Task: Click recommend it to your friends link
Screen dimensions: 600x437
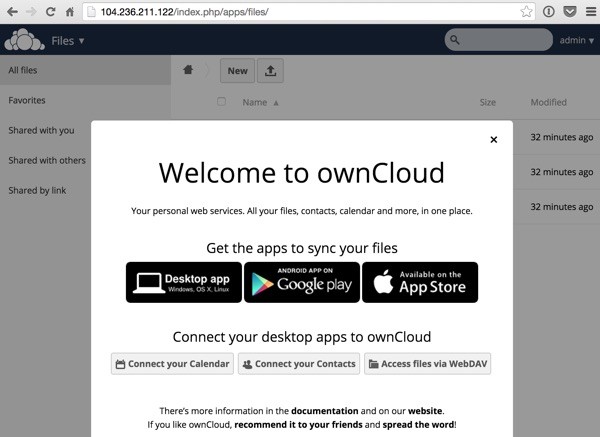Action: point(298,424)
